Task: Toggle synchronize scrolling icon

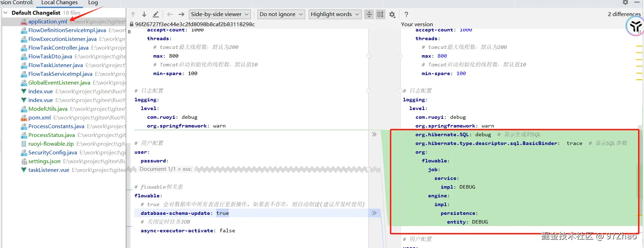Action: tap(380, 14)
